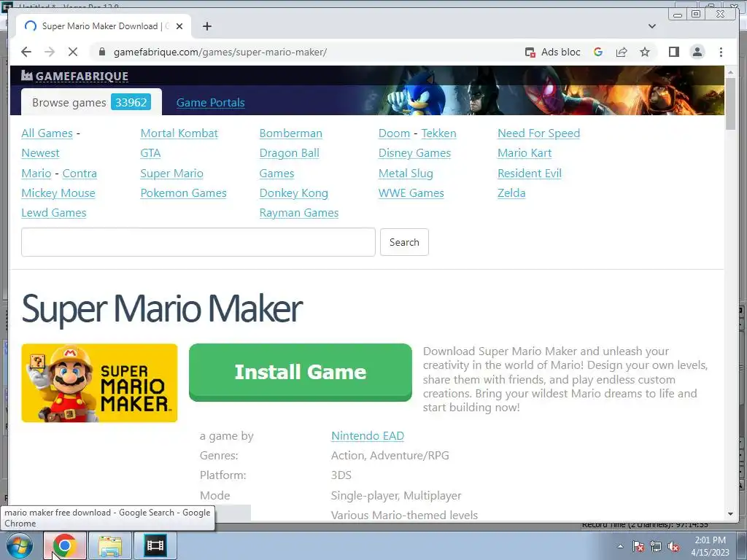Open the Resident Evil link
Image resolution: width=747 pixels, height=560 pixels.
coord(530,174)
